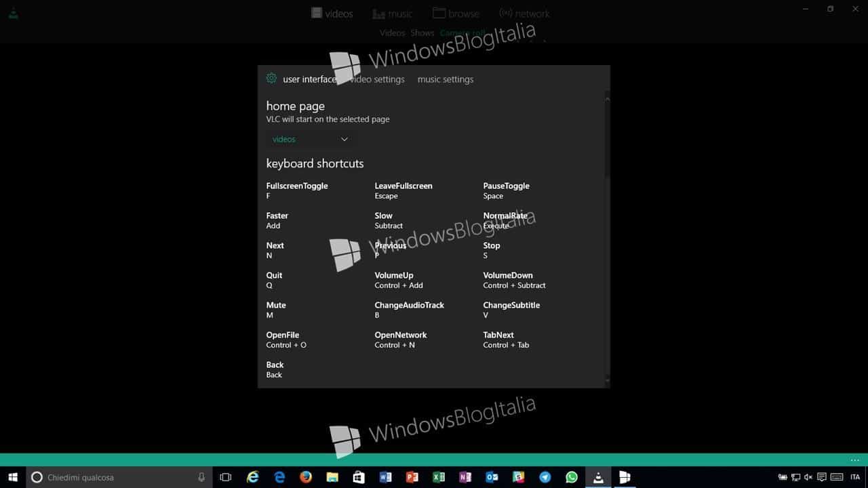Open the Windows Start menu
Screen dimensions: 868x488
point(12,477)
